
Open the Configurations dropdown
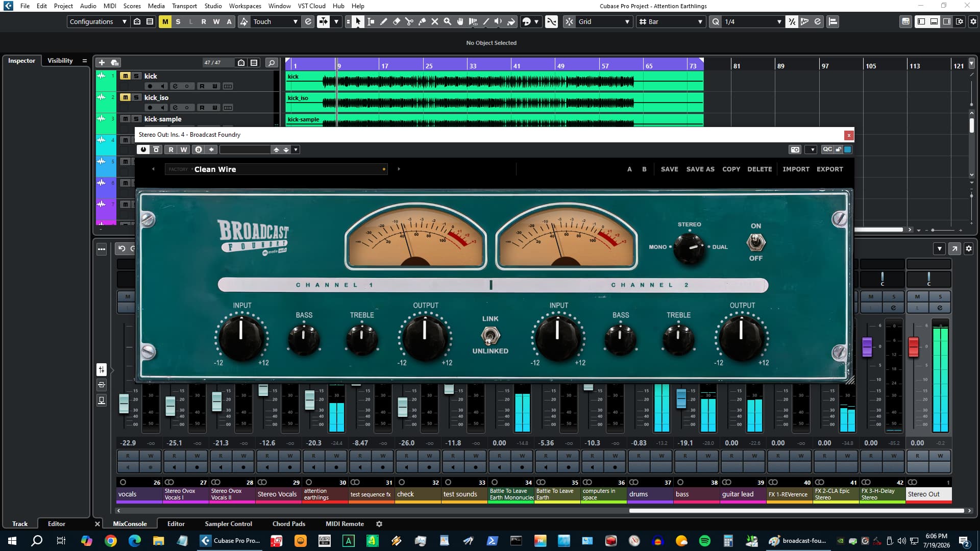[98, 21]
